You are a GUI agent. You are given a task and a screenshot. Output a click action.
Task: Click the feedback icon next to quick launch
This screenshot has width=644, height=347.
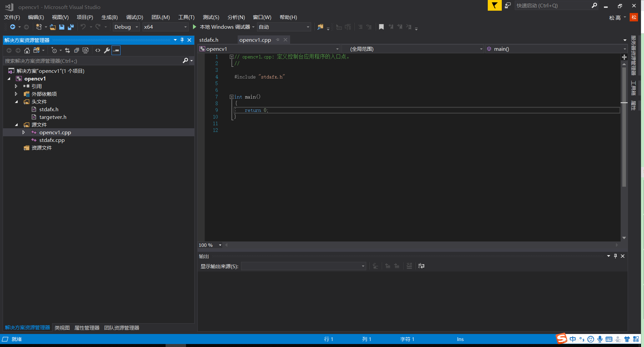[508, 5]
